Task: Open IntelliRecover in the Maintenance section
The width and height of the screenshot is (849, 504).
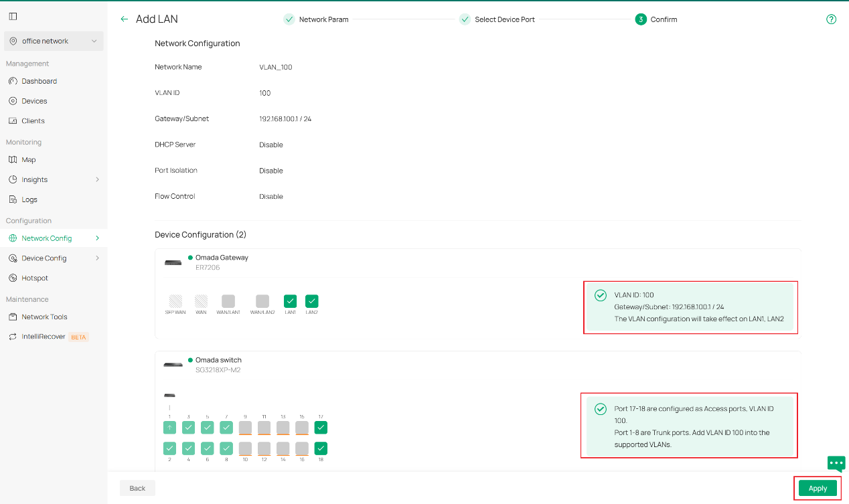Action: coord(44,337)
